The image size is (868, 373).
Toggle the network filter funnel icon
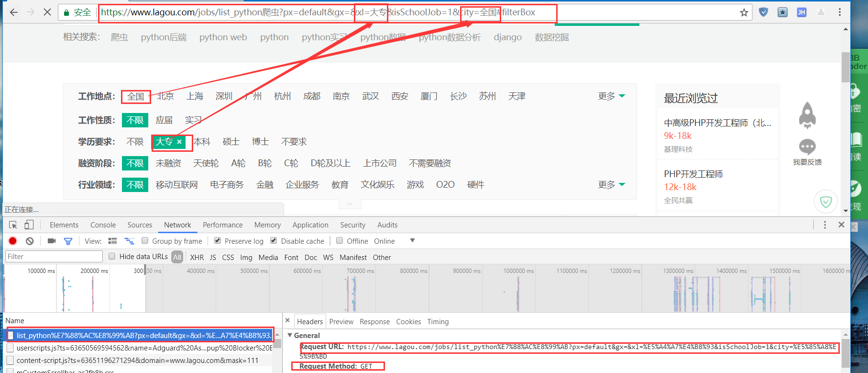[68, 241]
